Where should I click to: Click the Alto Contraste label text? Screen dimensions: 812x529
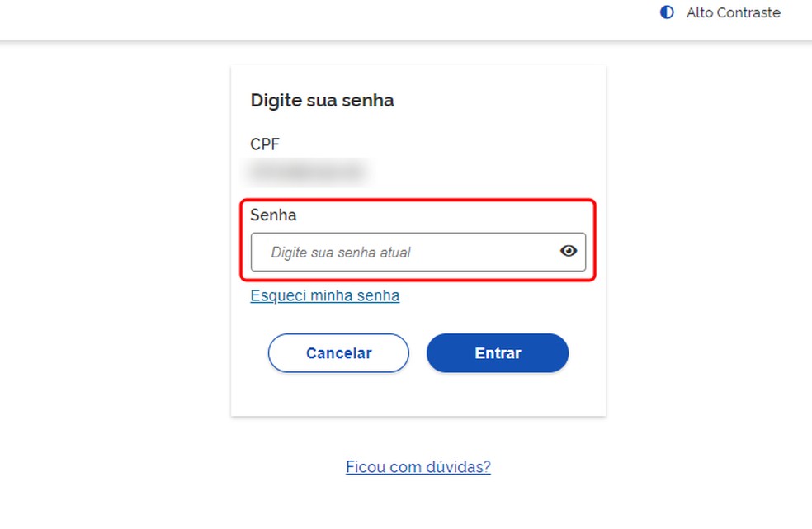pyautogui.click(x=733, y=12)
